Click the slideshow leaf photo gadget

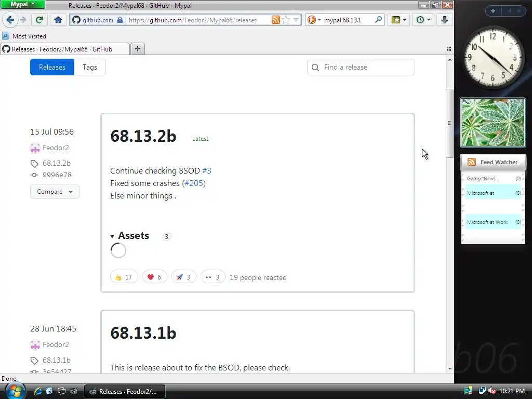pos(493,123)
